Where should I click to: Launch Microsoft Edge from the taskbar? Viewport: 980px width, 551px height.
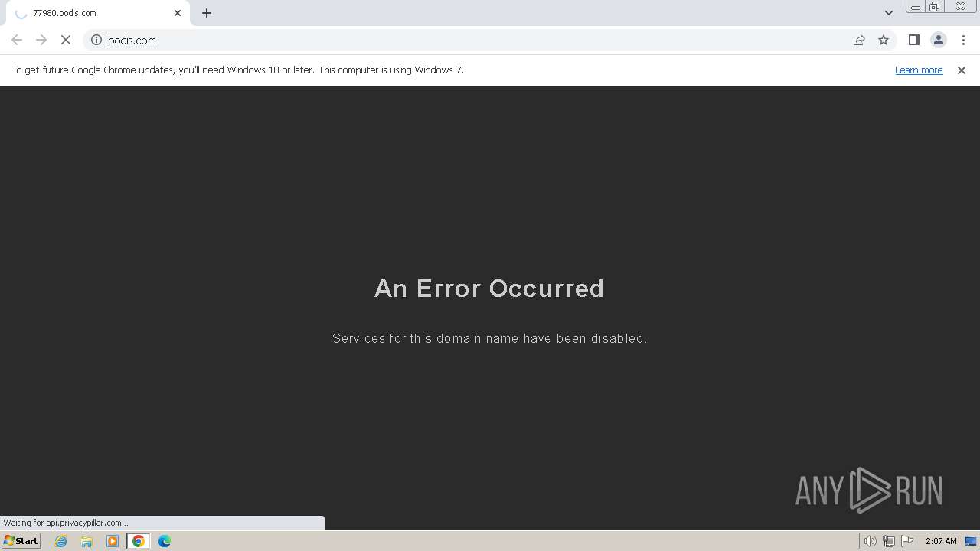point(165,541)
